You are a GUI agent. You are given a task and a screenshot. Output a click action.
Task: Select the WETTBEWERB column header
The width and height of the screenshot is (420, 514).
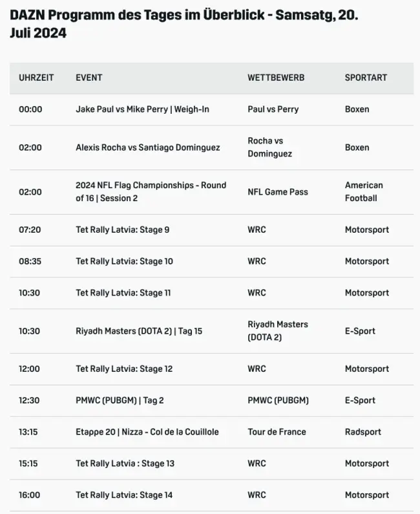pos(276,78)
